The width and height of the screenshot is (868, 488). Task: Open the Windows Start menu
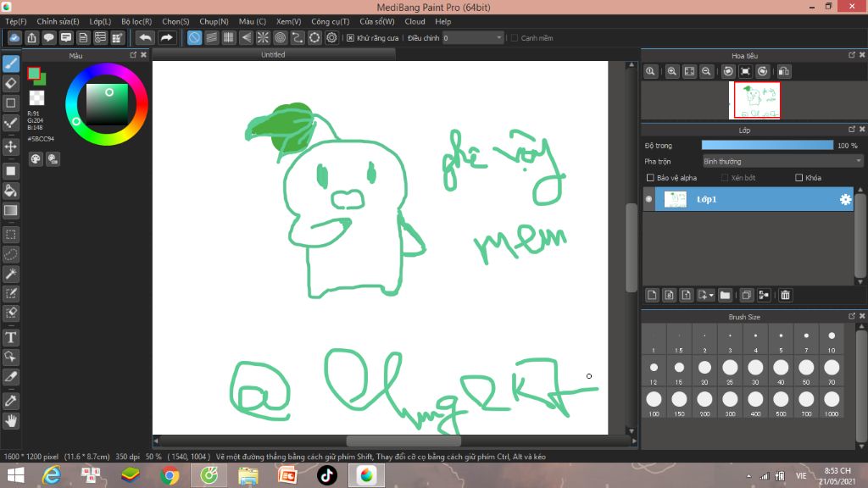coord(15,475)
